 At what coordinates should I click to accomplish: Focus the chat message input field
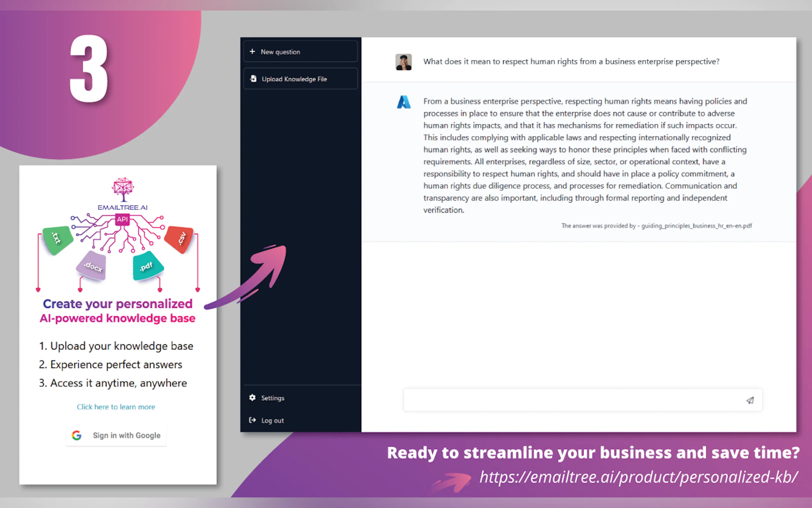pos(571,400)
